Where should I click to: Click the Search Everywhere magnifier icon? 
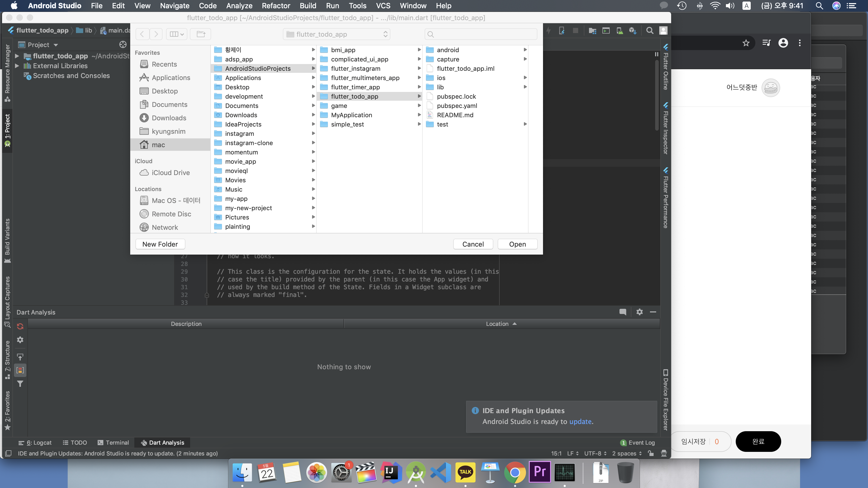tap(650, 31)
